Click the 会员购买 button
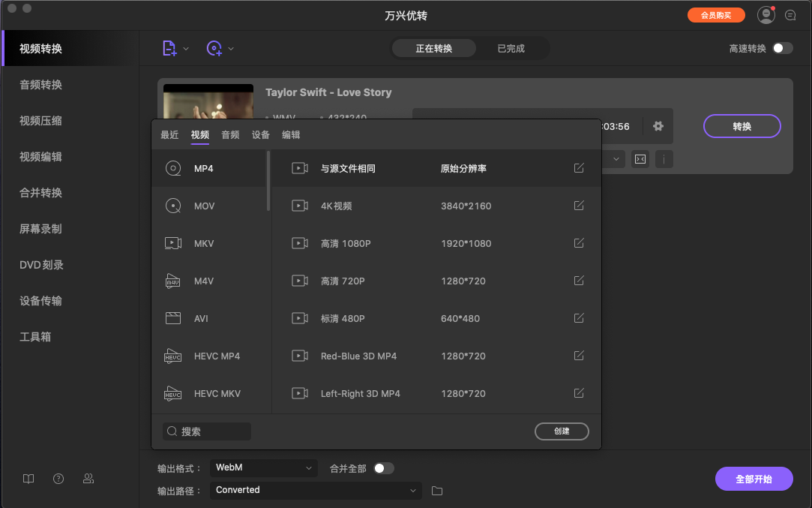The width and height of the screenshot is (812, 508). tap(716, 14)
